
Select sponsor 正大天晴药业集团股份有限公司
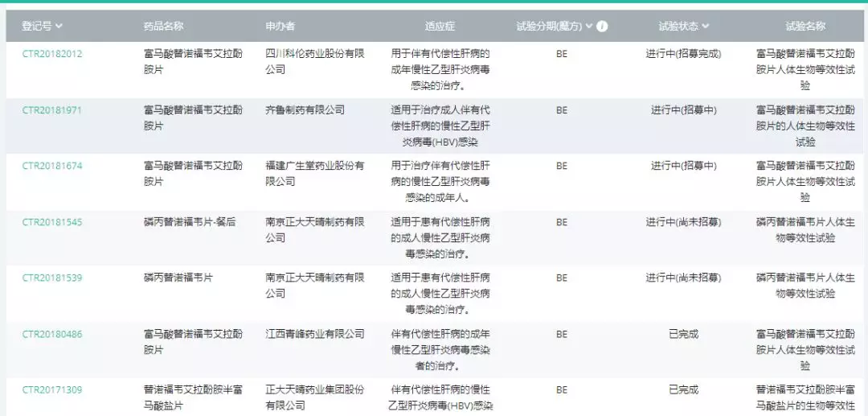tap(314, 397)
